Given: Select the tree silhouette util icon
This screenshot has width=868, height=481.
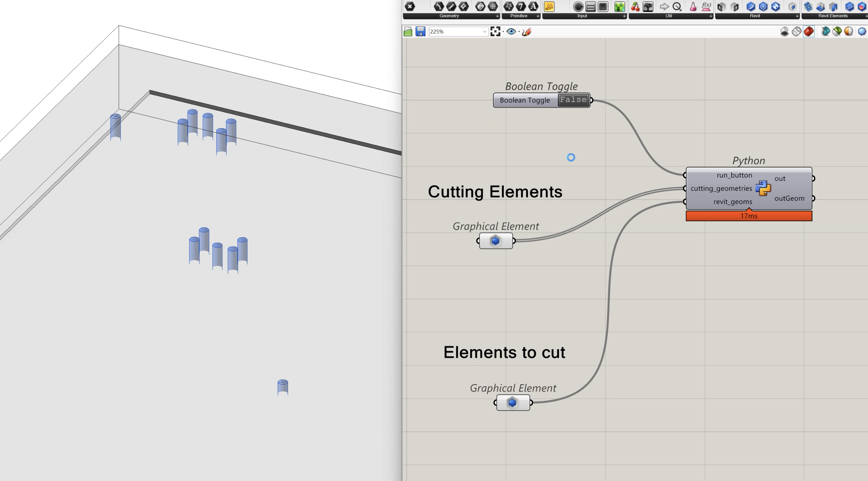Looking at the screenshot, I should (x=648, y=6).
